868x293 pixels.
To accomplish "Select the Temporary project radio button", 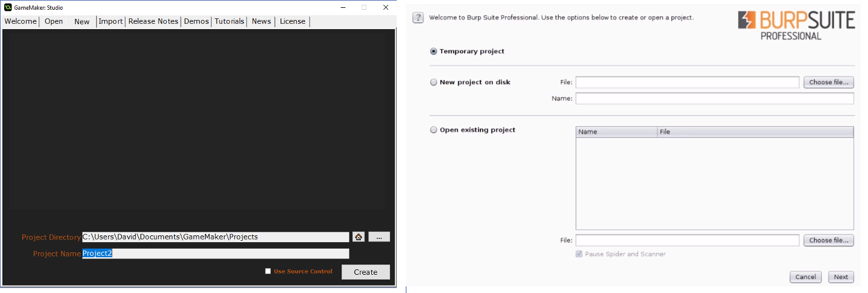I will (433, 52).
